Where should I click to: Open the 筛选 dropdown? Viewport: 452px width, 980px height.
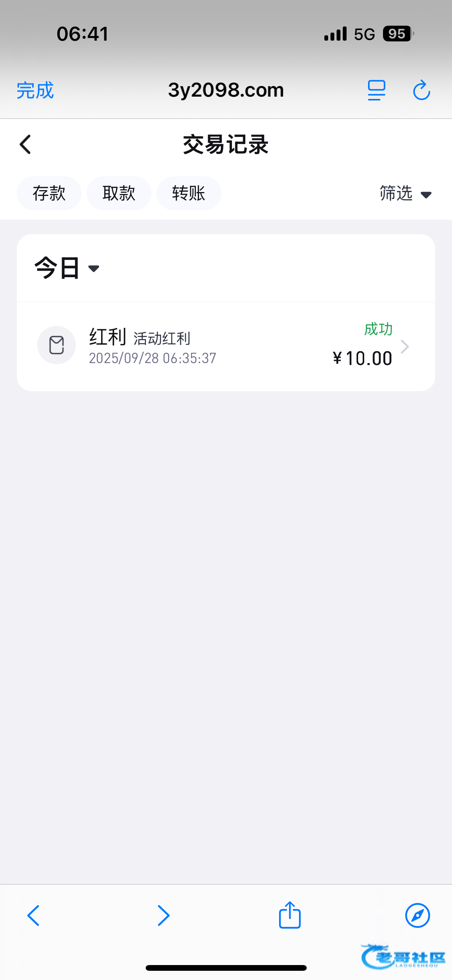click(x=405, y=194)
